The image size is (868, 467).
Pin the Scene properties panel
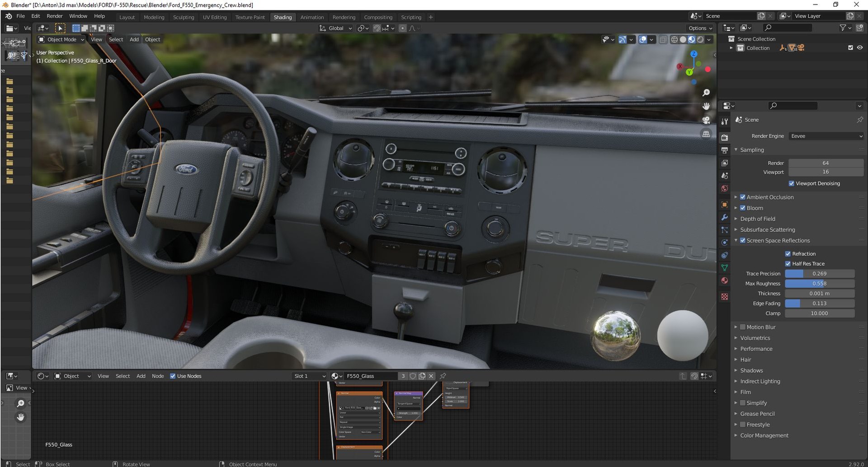point(859,120)
